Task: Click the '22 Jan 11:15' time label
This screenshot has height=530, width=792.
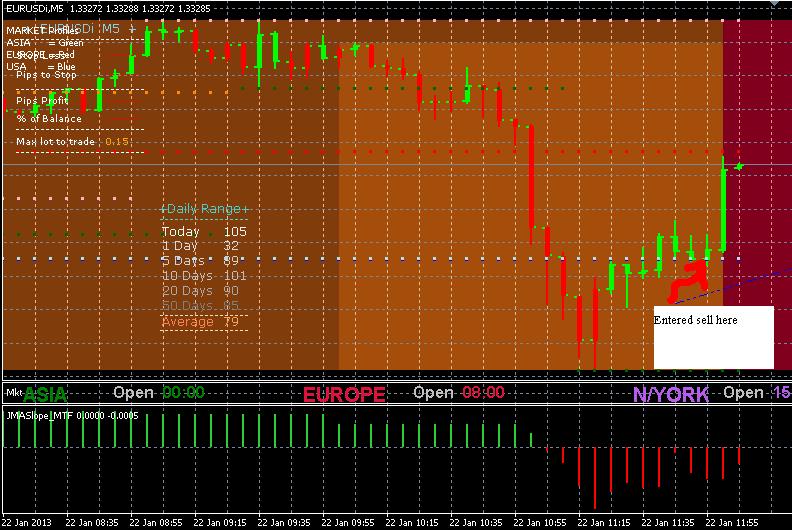Action: click(x=604, y=522)
